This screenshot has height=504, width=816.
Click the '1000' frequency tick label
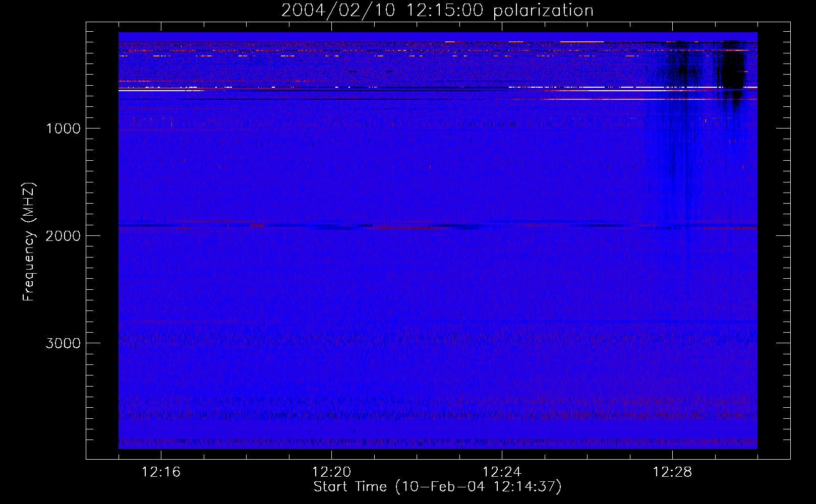63,129
